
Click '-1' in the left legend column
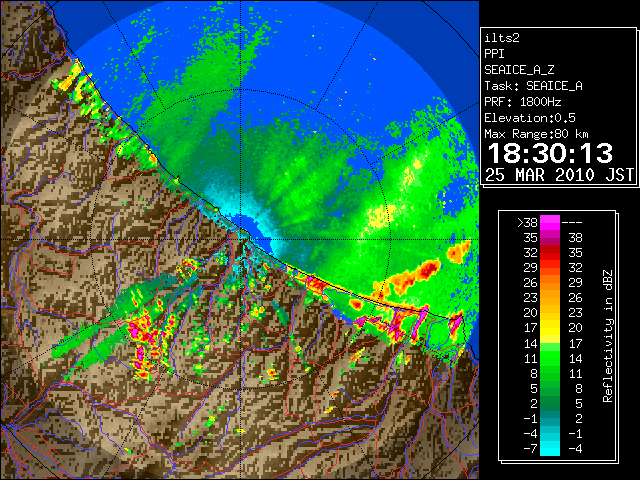point(531,419)
